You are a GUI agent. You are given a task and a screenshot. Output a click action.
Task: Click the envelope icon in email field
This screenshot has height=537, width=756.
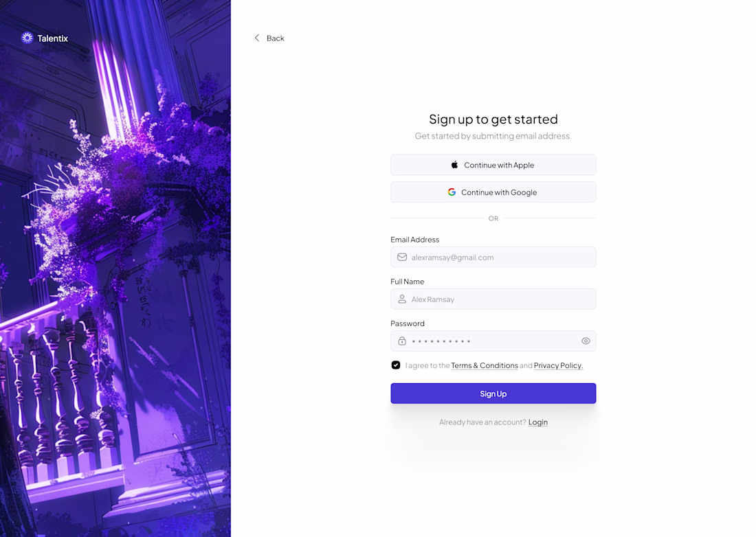pos(402,258)
